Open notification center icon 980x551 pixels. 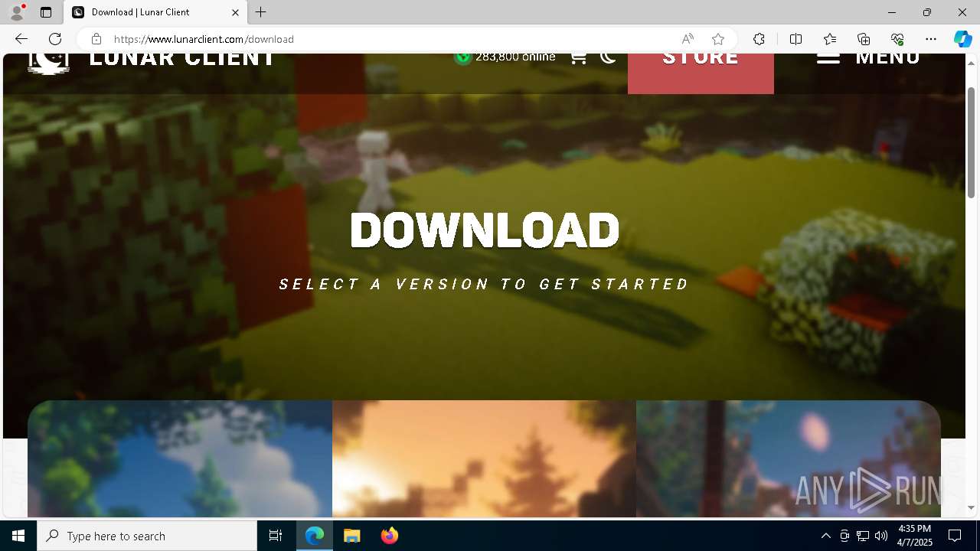[x=955, y=536]
